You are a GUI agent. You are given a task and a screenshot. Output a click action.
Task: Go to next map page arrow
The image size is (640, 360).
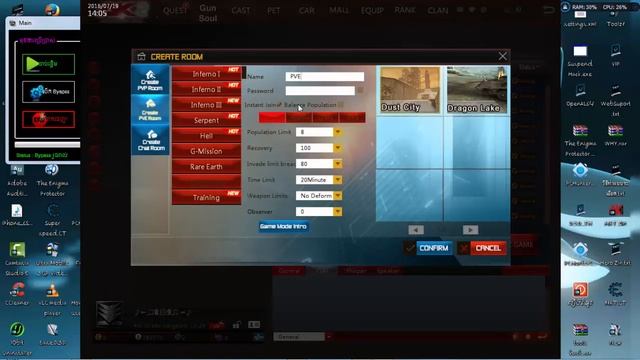pyautogui.click(x=470, y=230)
